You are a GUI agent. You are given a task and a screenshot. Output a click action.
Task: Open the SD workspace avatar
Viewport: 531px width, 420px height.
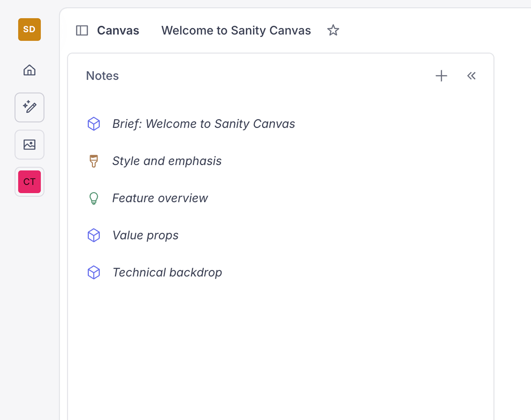29,30
